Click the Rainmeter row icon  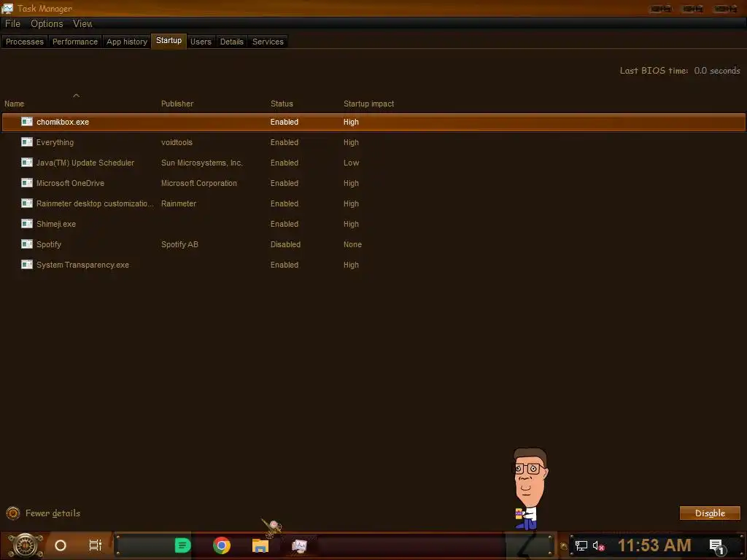pyautogui.click(x=27, y=204)
